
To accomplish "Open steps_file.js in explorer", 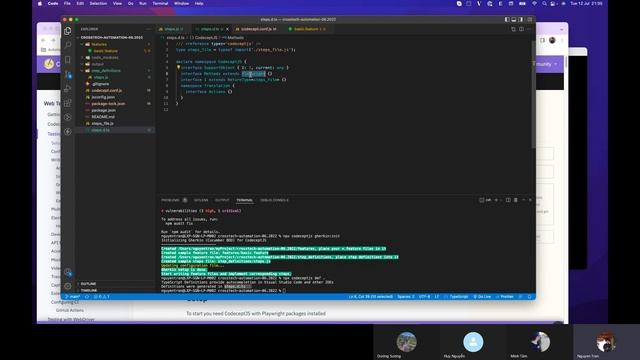I will click(x=102, y=123).
